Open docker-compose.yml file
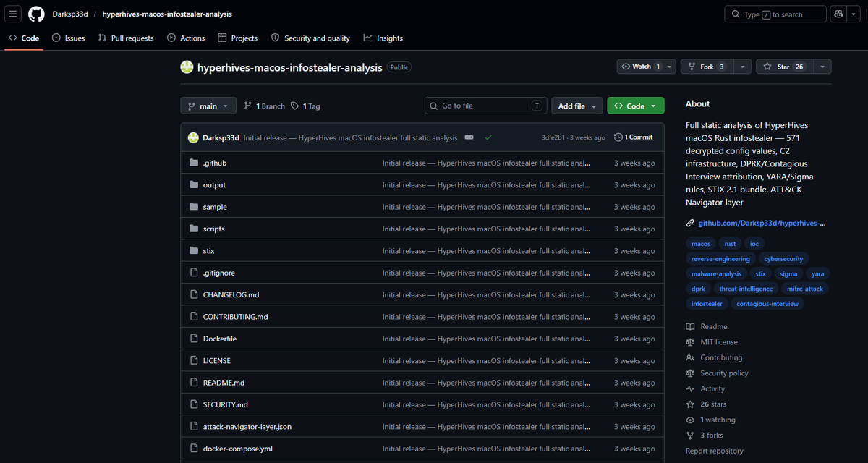This screenshot has width=868, height=463. pos(238,449)
